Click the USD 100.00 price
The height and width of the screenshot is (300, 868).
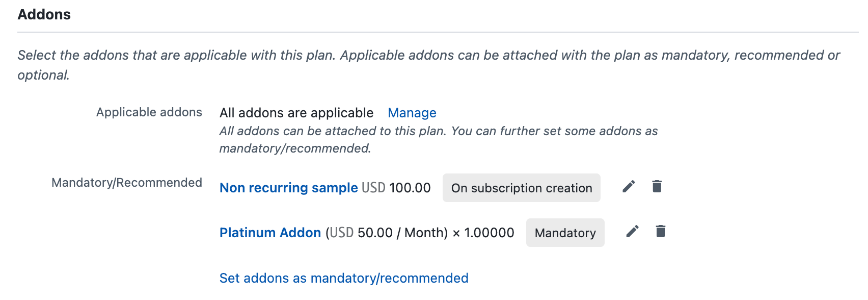click(396, 188)
